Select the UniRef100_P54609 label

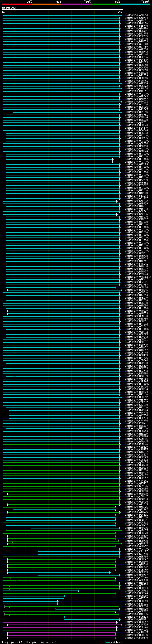click(x=136, y=60)
